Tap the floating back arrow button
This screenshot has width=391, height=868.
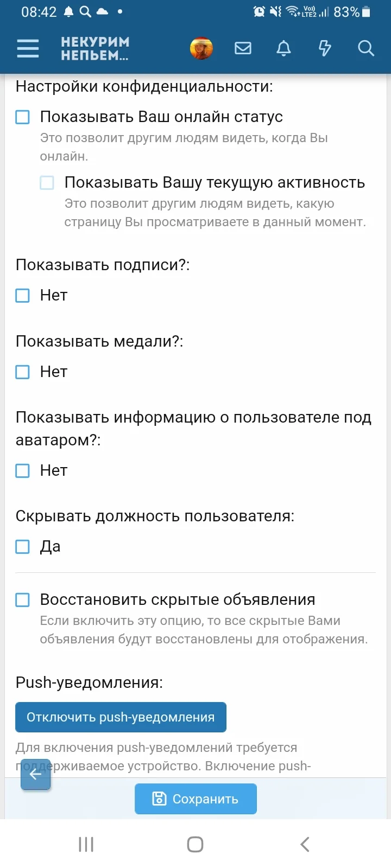pyautogui.click(x=35, y=775)
